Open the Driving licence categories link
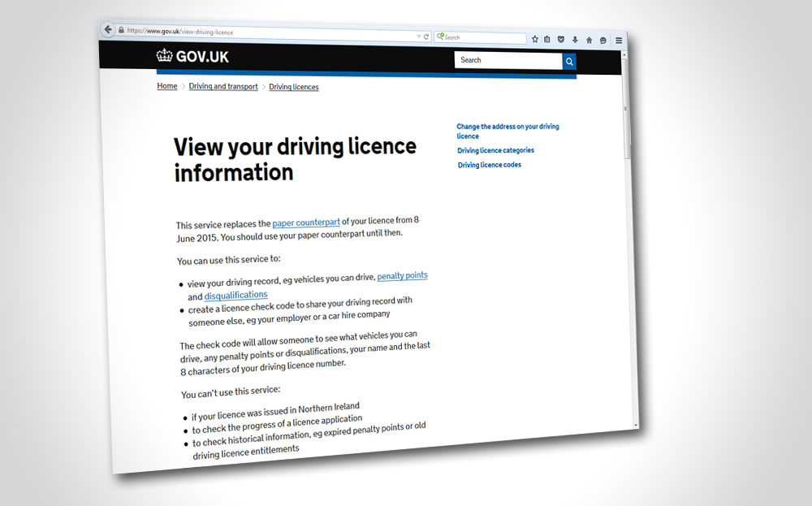 (495, 150)
